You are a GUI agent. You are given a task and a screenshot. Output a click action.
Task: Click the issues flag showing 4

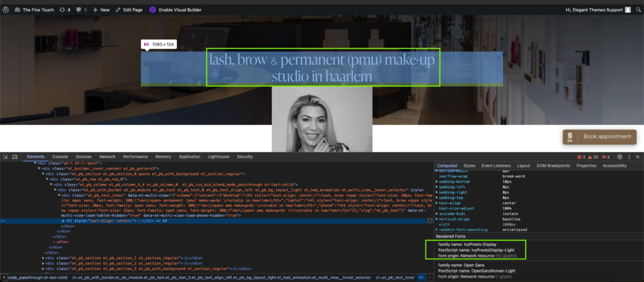pyautogui.click(x=606, y=157)
